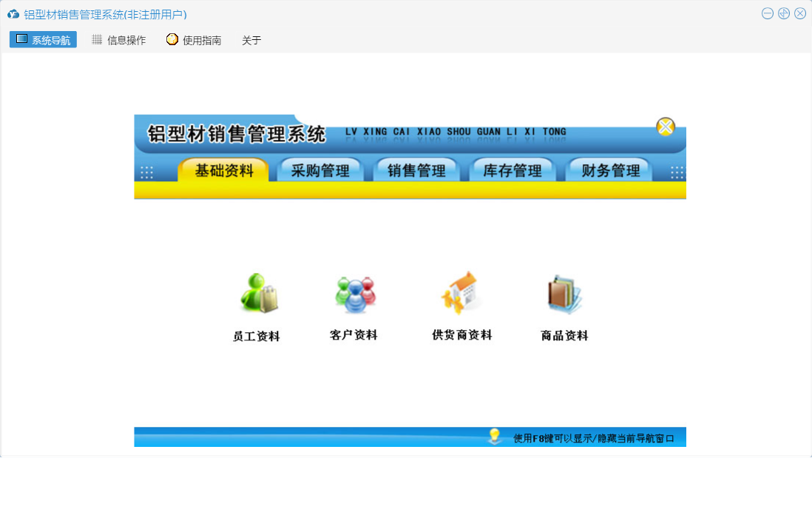Click the lightbulb hint icon in status bar
The height and width of the screenshot is (532, 812).
[x=495, y=437]
